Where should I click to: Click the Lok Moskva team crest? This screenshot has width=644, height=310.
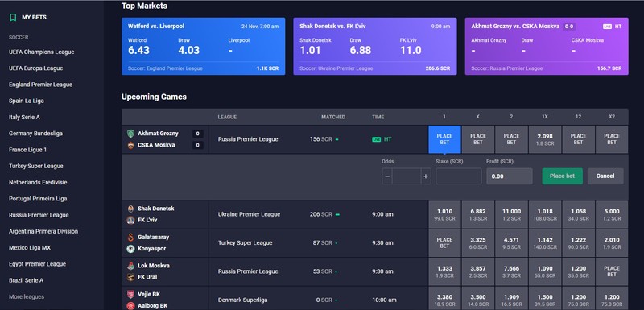130,266
